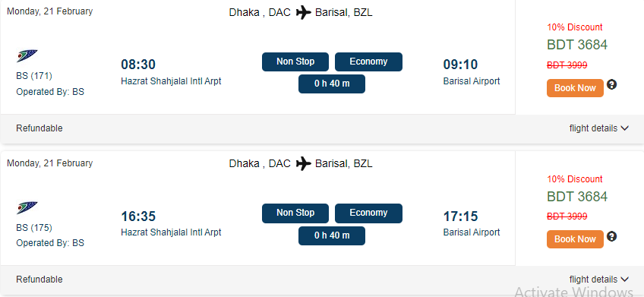Expand flight details for flight BS (171)
Screen dimensions: 644x297
pos(599,128)
